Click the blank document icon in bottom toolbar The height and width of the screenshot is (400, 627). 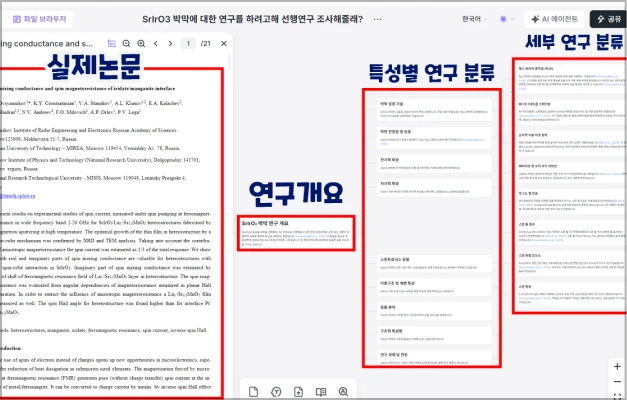click(x=253, y=392)
